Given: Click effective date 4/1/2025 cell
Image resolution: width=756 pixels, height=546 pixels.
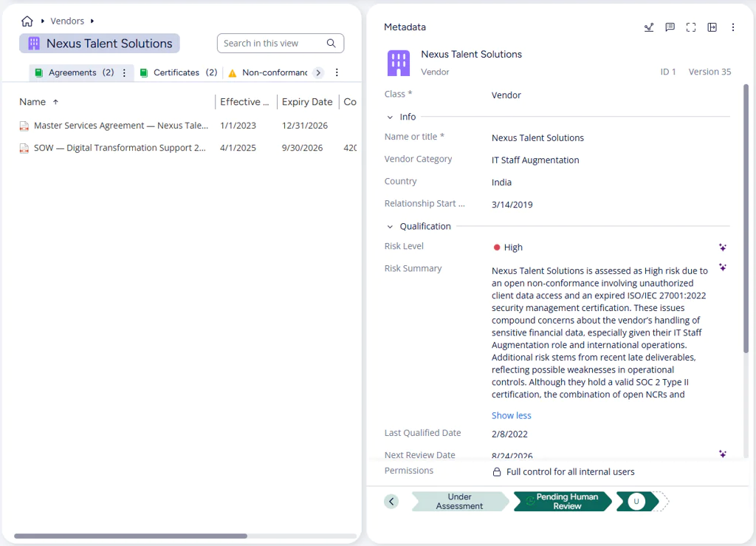Looking at the screenshot, I should [x=238, y=148].
